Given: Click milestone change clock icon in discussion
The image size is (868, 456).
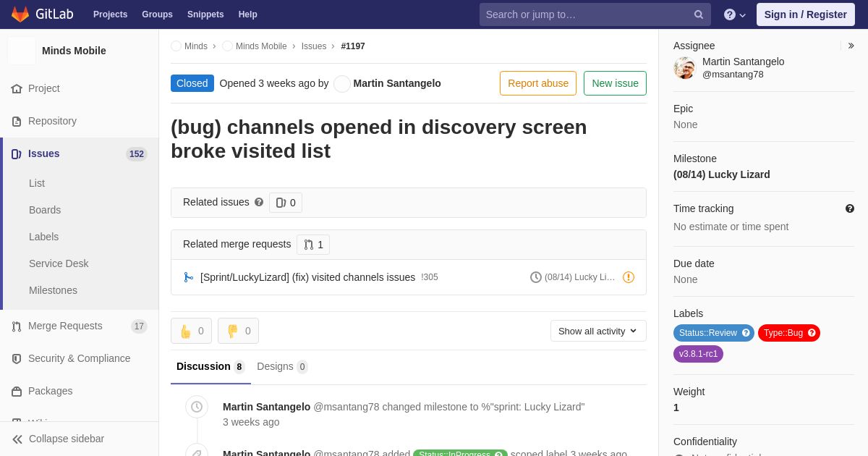Looking at the screenshot, I should pyautogui.click(x=197, y=407).
